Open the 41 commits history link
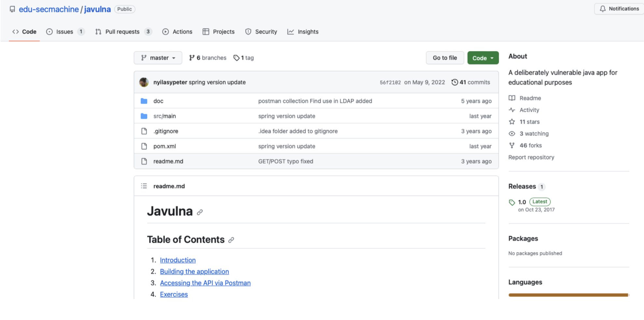 470,82
